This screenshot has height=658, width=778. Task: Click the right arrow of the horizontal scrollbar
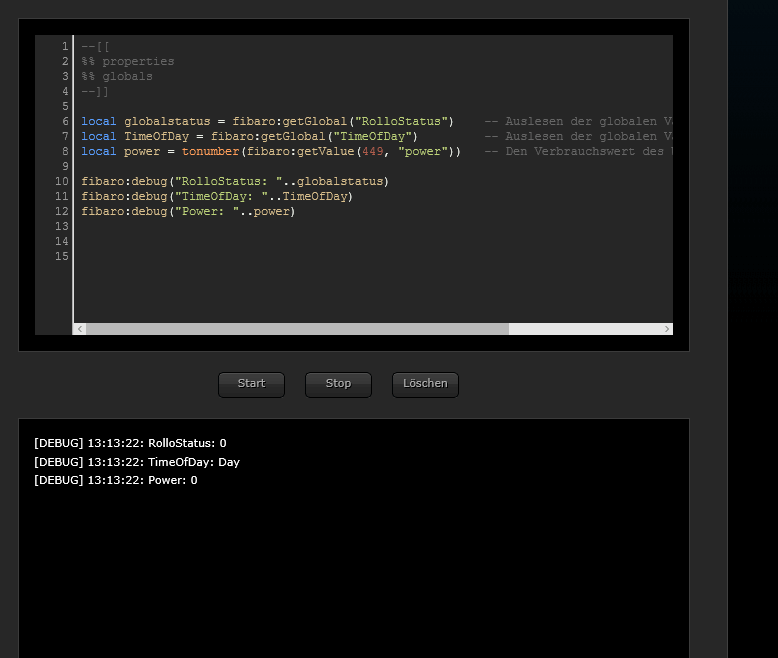click(667, 329)
